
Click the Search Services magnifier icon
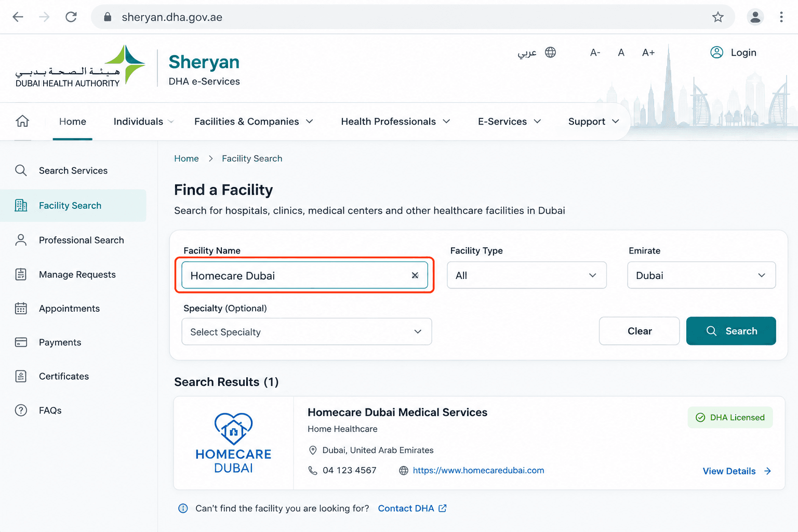[x=21, y=170]
